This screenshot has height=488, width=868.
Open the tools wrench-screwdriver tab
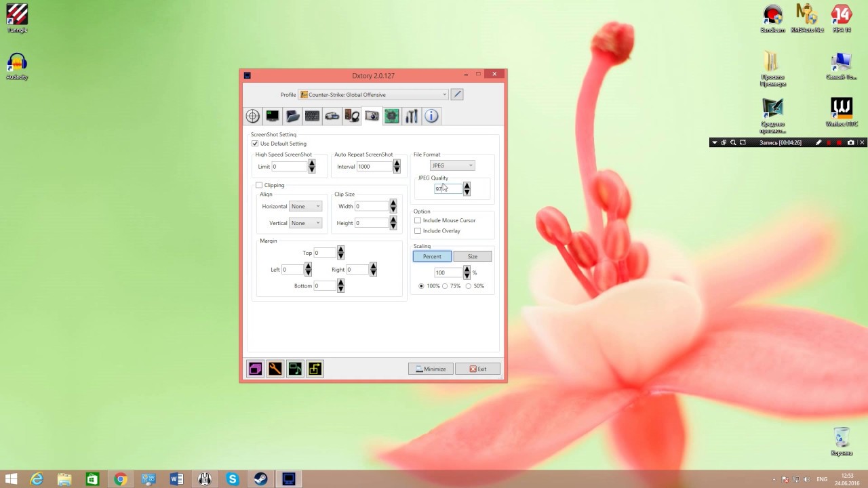[412, 116]
